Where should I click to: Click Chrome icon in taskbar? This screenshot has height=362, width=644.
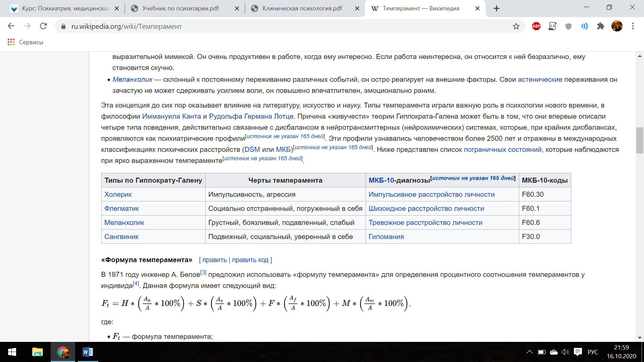[x=63, y=352]
